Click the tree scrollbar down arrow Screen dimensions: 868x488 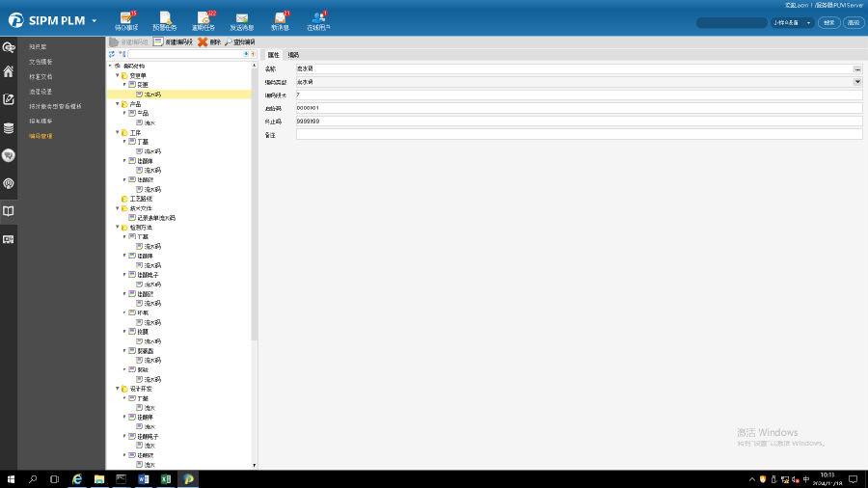[254, 465]
